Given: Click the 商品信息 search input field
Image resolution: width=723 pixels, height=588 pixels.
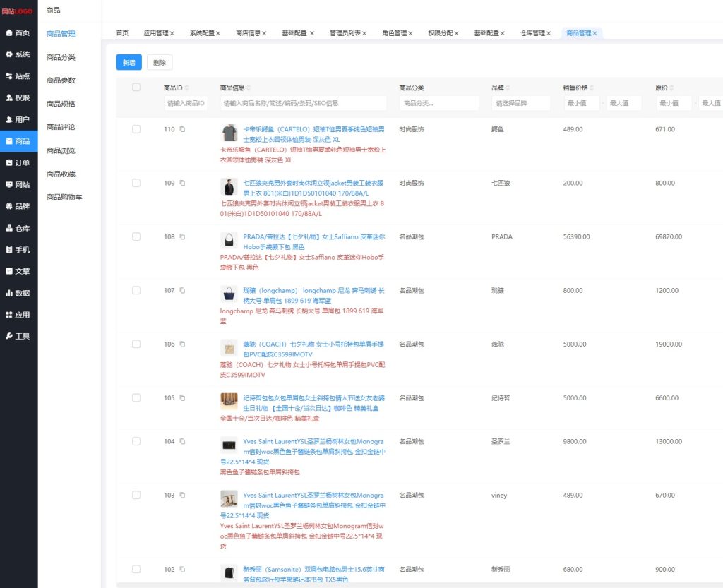Looking at the screenshot, I should coord(304,103).
